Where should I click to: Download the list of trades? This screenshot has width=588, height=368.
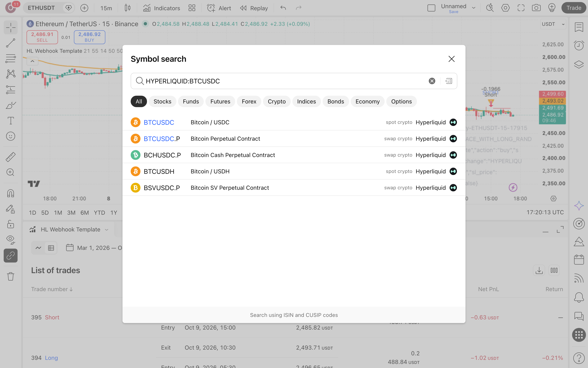[539, 270]
